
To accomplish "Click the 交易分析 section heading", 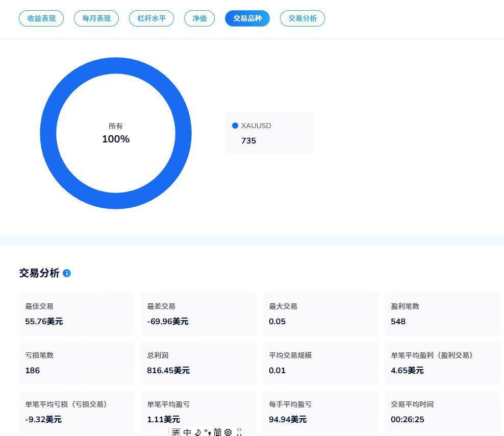I will coord(39,273).
